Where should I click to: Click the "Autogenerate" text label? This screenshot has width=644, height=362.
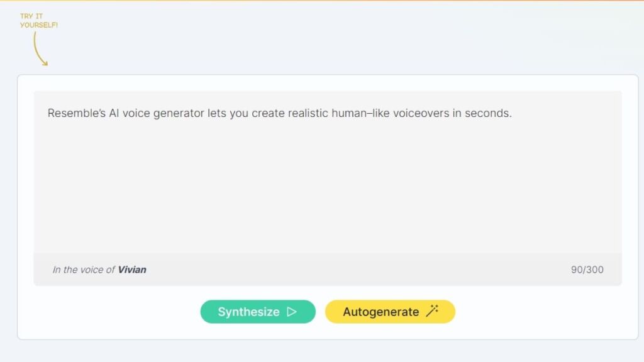click(x=380, y=312)
